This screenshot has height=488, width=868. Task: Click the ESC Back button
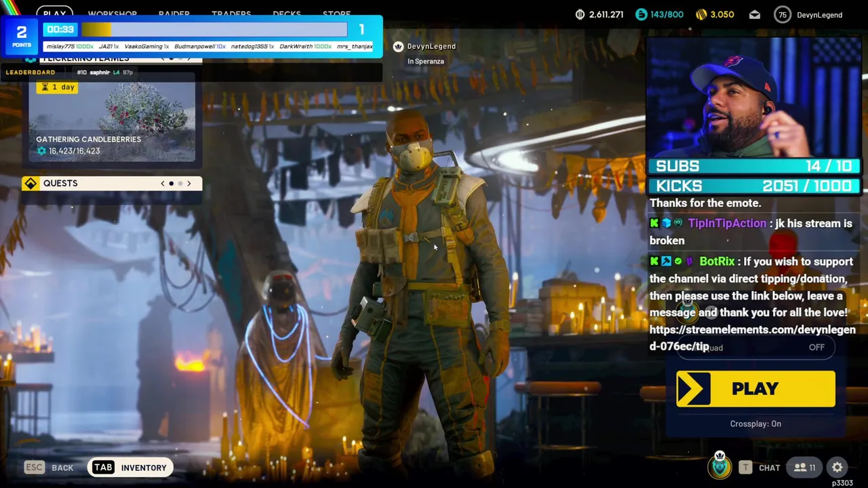point(49,468)
